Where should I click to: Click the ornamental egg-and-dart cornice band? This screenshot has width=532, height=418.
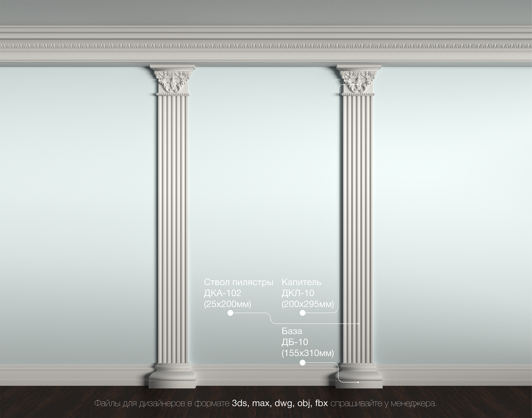[266, 46]
